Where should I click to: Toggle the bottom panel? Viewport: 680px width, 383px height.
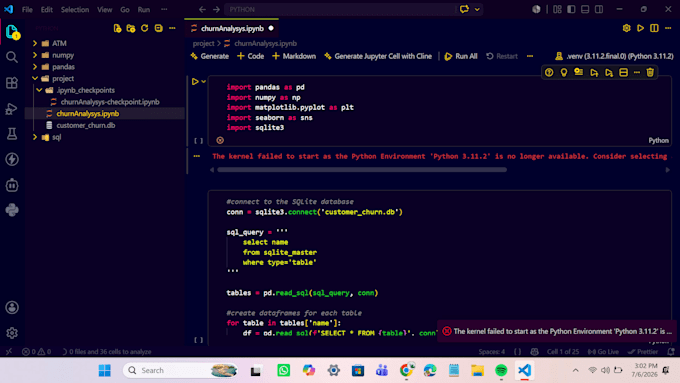[585, 9]
